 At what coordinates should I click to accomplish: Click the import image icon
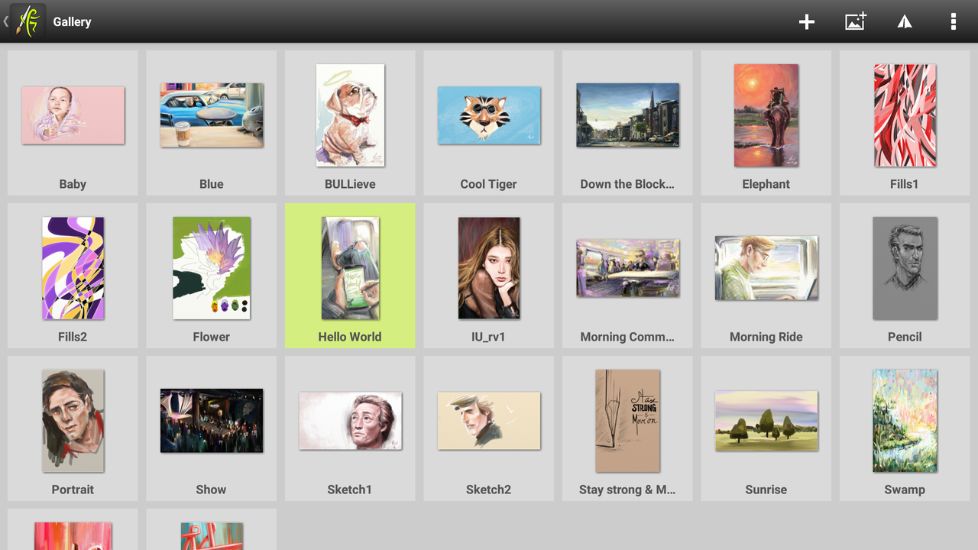point(855,22)
